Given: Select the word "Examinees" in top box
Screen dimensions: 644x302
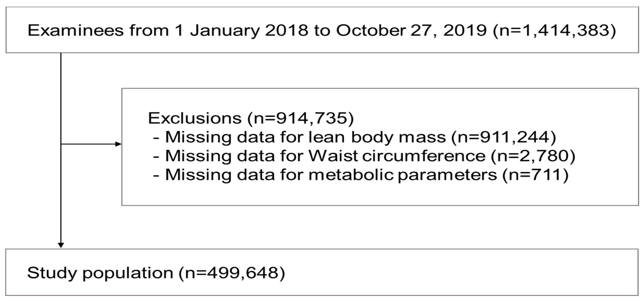Looking at the screenshot, I should point(75,31).
